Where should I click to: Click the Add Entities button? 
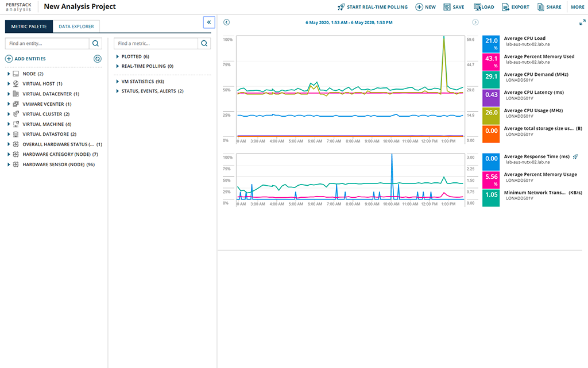[x=25, y=59]
